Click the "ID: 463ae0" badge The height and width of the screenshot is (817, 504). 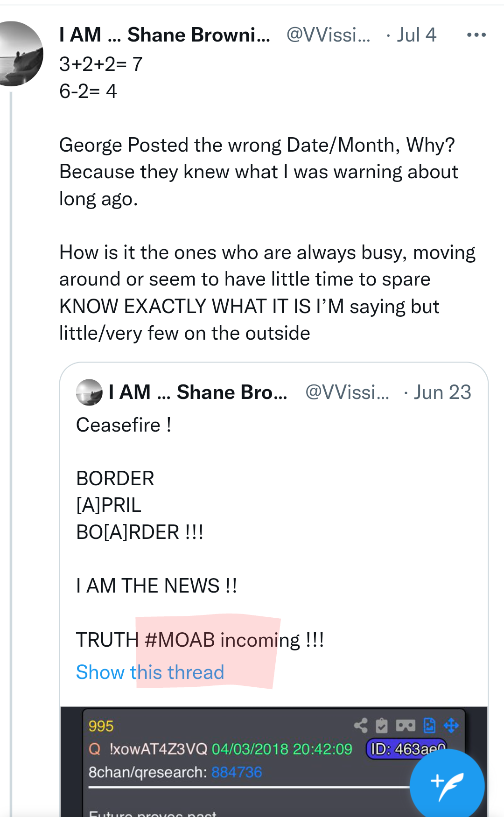pyautogui.click(x=405, y=749)
